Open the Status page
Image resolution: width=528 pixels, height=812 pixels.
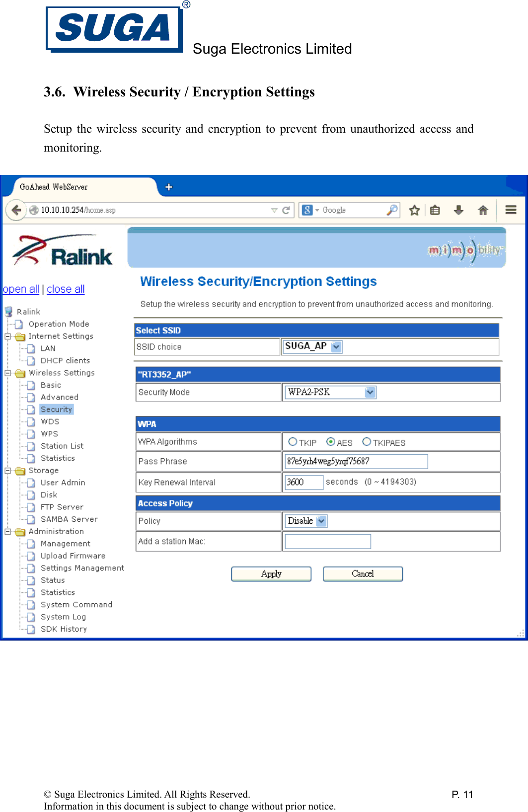53,580
